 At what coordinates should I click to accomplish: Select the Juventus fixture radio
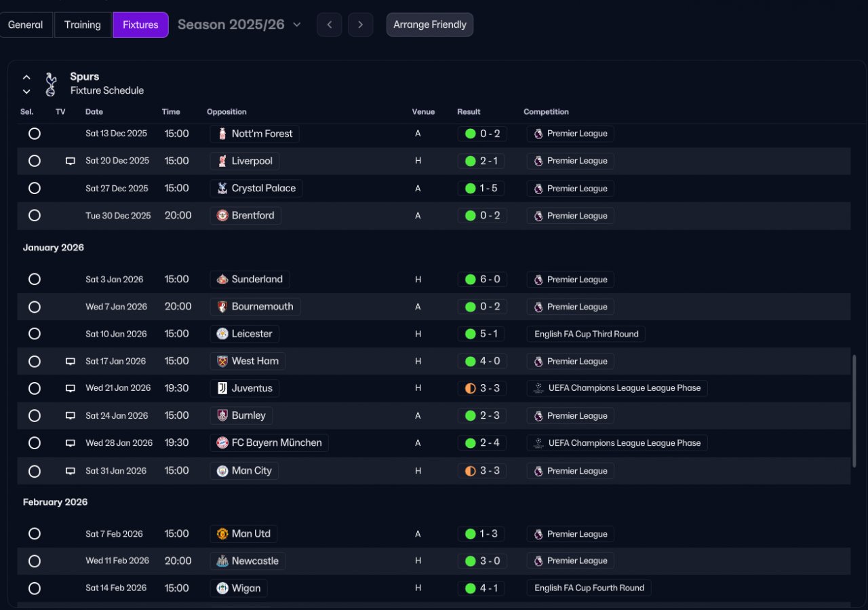tap(35, 388)
